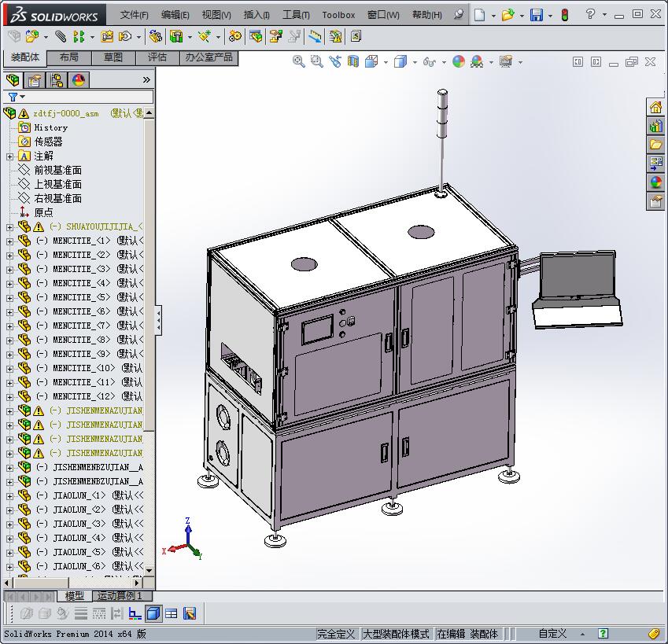Click the help question mark in status bar

(603, 634)
